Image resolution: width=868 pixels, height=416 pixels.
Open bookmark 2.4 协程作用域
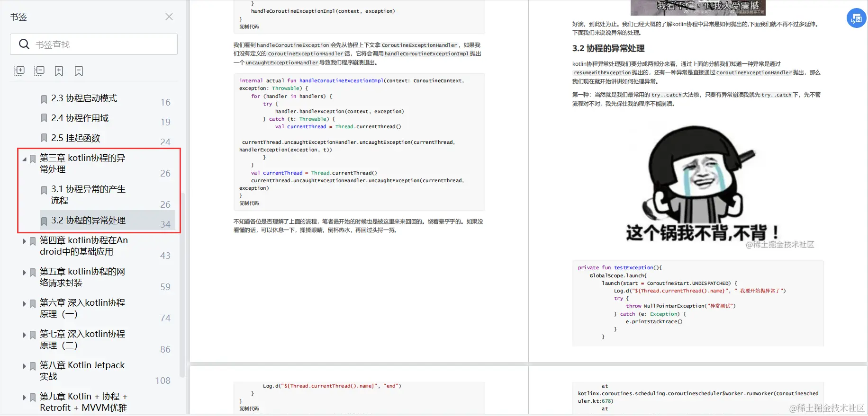coord(80,118)
